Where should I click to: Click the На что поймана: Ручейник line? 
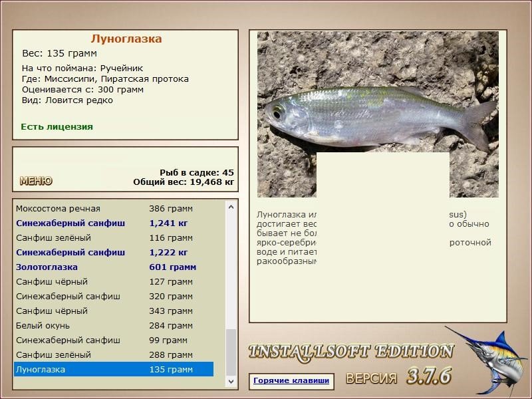[x=82, y=68]
